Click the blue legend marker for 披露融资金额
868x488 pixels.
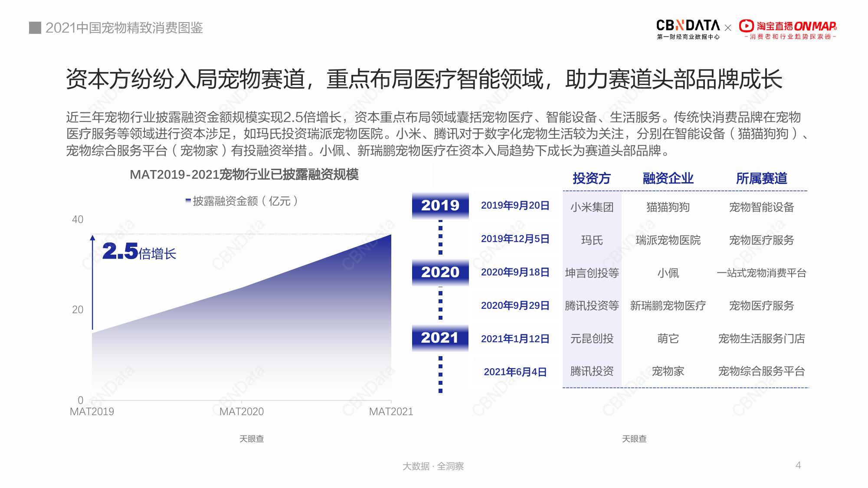pyautogui.click(x=188, y=201)
